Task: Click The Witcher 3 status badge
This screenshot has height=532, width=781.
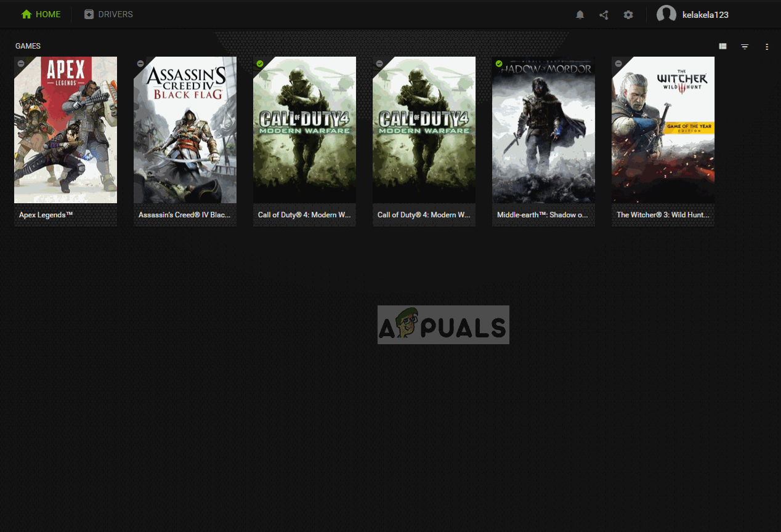Action: coord(618,63)
